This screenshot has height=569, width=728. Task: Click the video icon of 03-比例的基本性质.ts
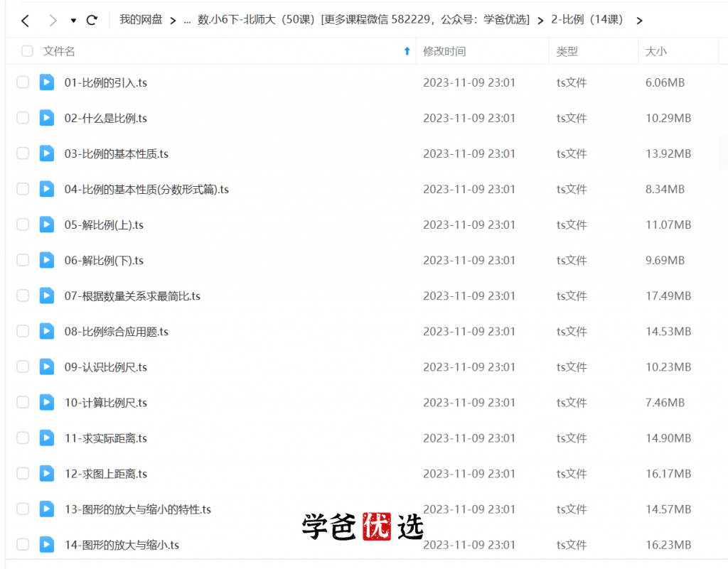pyautogui.click(x=46, y=153)
